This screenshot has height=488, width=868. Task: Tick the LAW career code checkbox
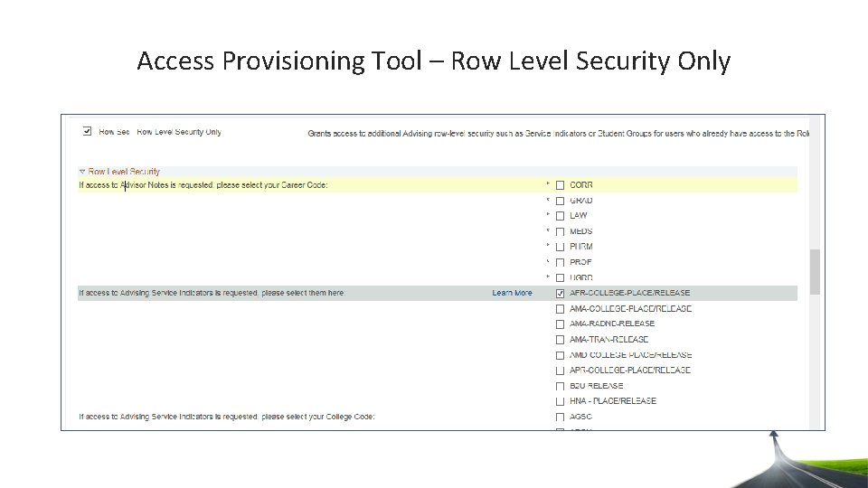tap(561, 216)
